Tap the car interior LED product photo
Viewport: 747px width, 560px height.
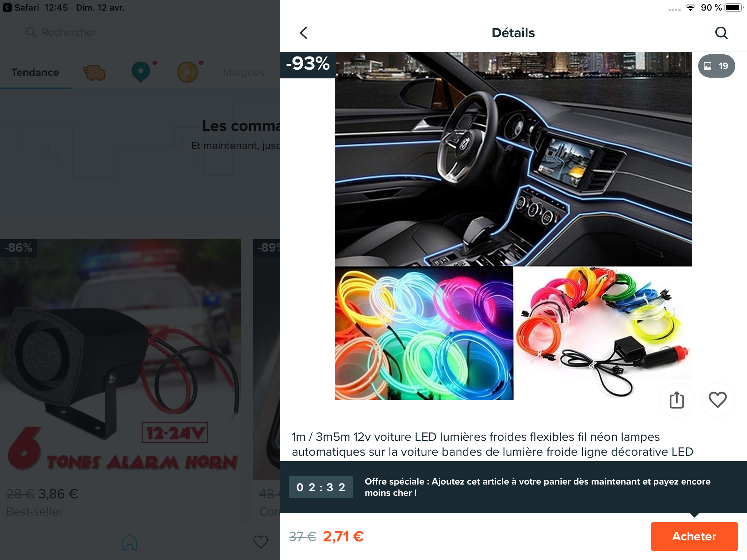pos(513,159)
